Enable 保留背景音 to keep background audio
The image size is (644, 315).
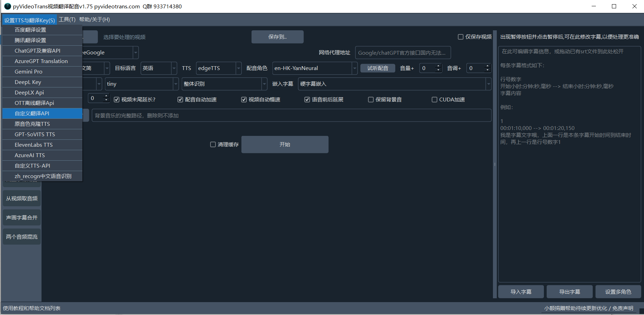point(370,99)
